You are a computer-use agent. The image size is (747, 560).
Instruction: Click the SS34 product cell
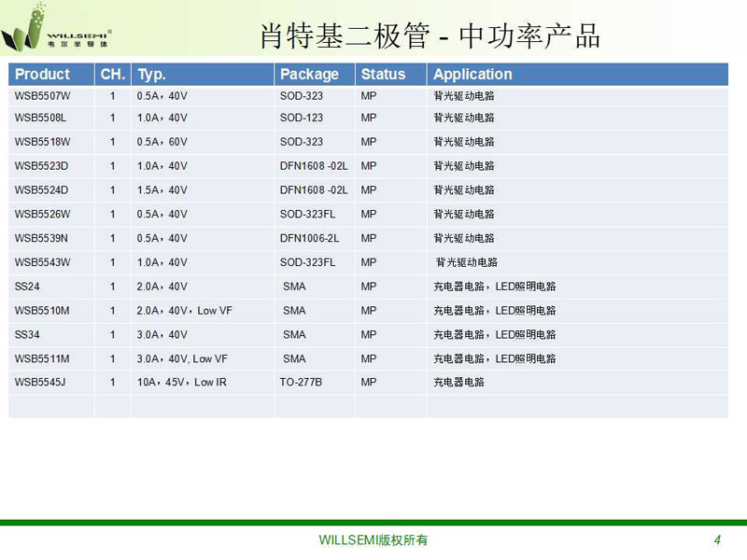pos(27,334)
